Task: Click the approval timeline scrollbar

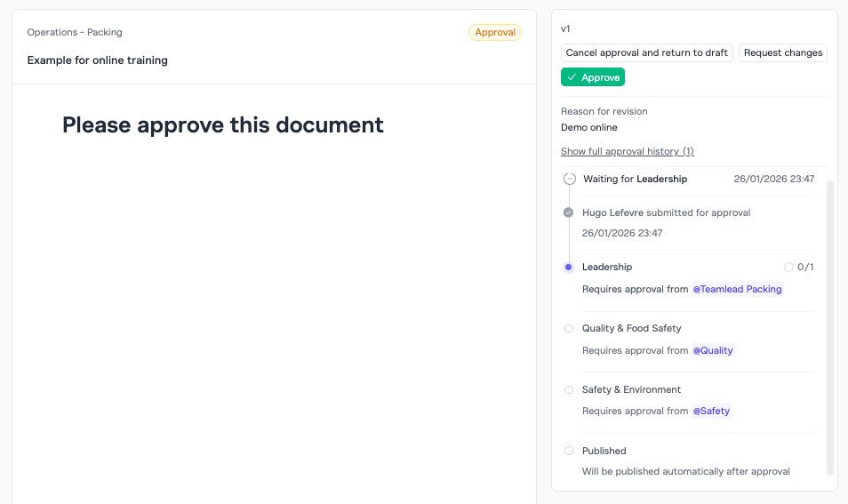Action: click(x=830, y=327)
